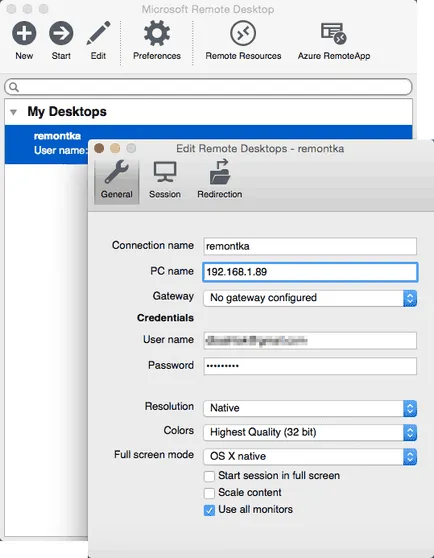This screenshot has height=558, width=434.
Task: Collapse the My Desktops group
Action: 14,112
